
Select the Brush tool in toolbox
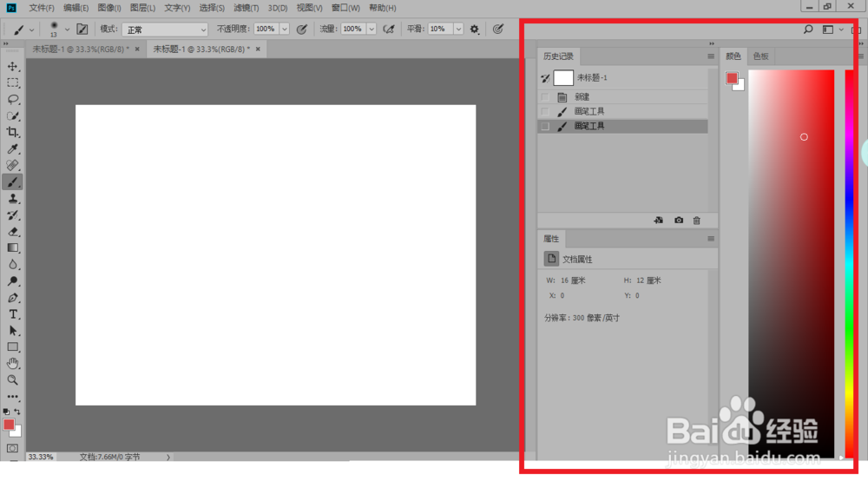(x=12, y=182)
